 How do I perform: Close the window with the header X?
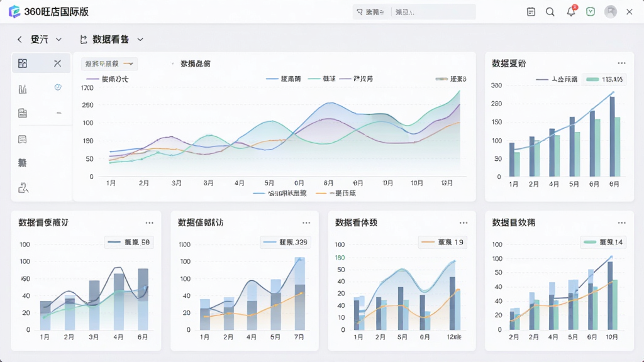[629, 12]
